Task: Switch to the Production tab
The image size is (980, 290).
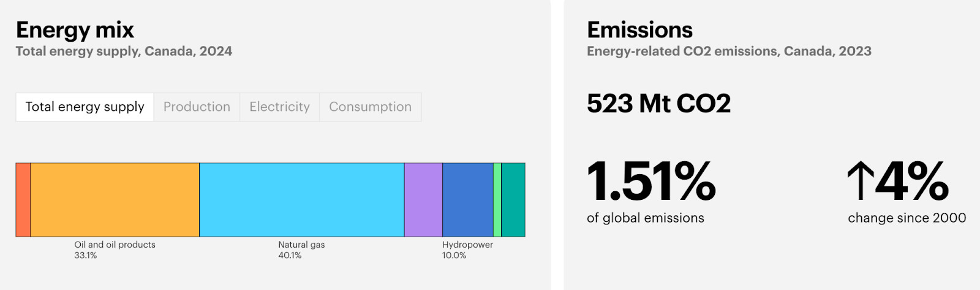Action: point(197,107)
